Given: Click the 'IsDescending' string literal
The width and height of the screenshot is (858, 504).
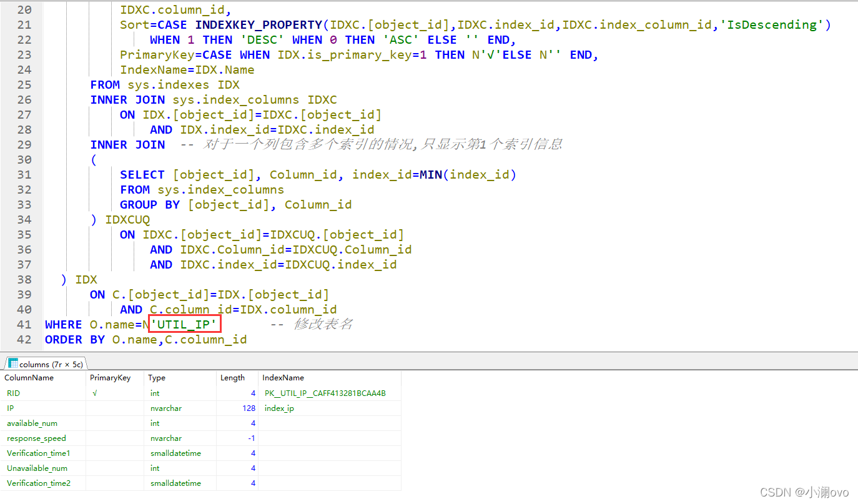Looking at the screenshot, I should tap(771, 25).
